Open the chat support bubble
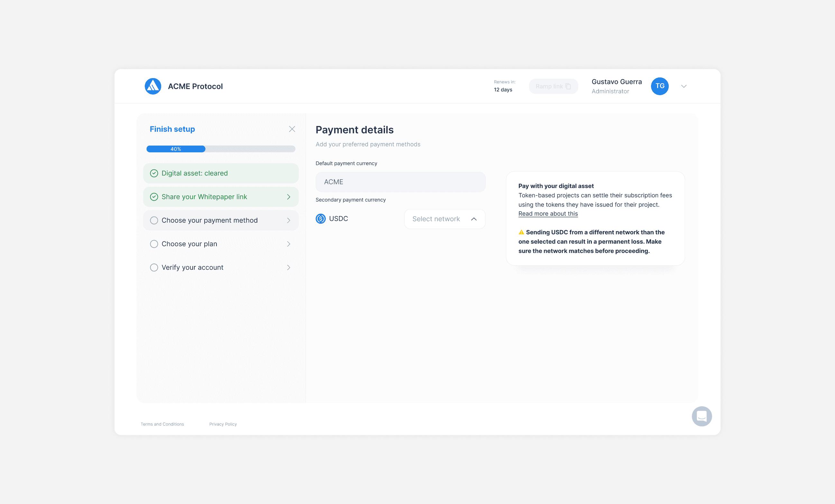 coord(702,416)
